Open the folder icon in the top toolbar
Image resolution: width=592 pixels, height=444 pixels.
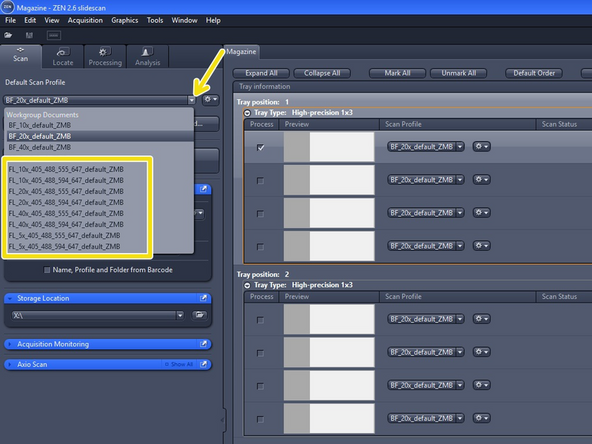(x=8, y=35)
